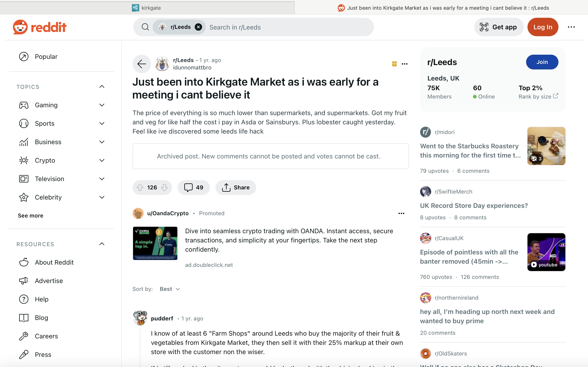Join the r/Leeds community
The height and width of the screenshot is (367, 588).
[x=542, y=62]
